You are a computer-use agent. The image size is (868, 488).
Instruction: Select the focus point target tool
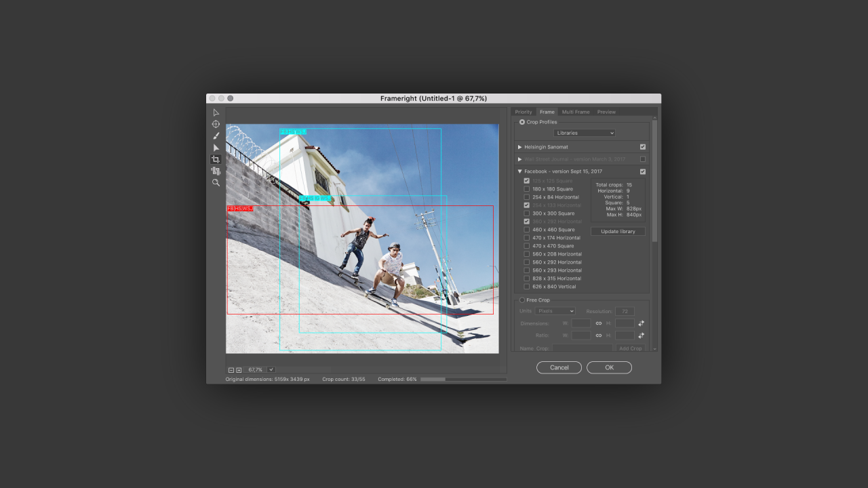pos(216,124)
